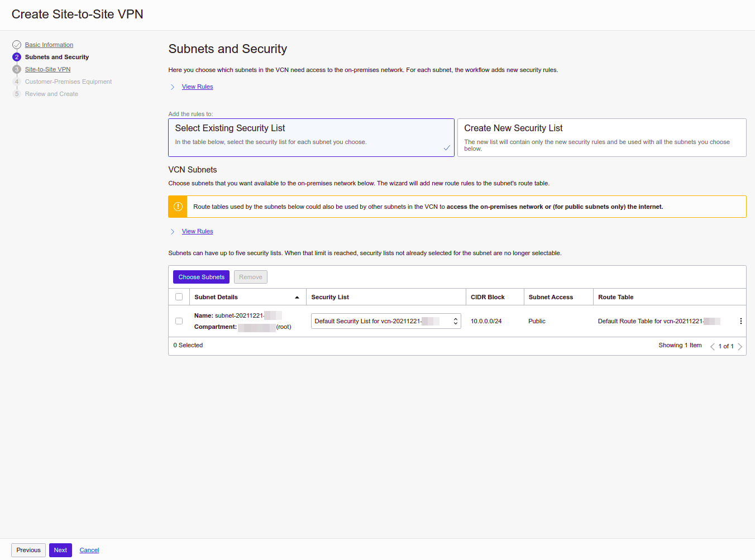Click the Basic Information completed step checkmark icon

(x=17, y=45)
